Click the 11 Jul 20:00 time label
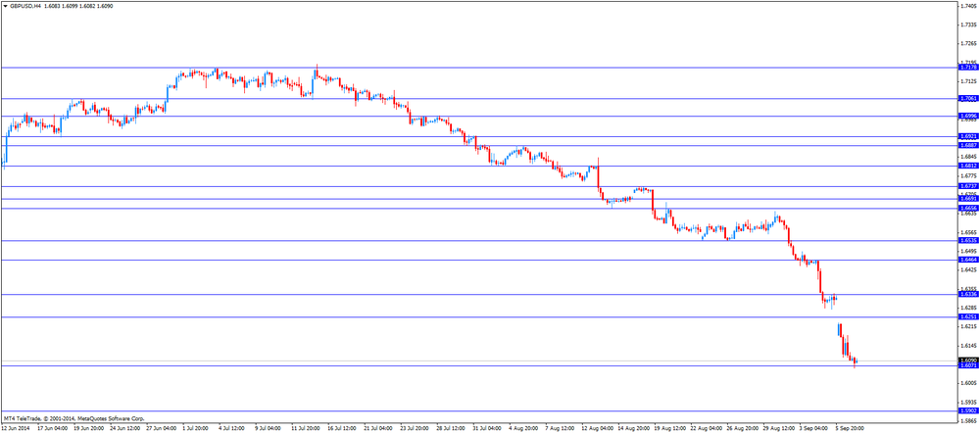This screenshot has width=980, height=433. (306, 429)
